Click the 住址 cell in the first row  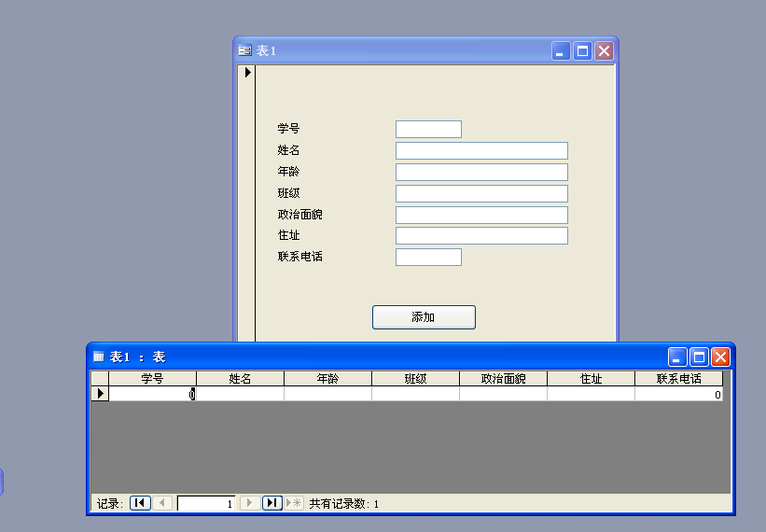click(591, 394)
